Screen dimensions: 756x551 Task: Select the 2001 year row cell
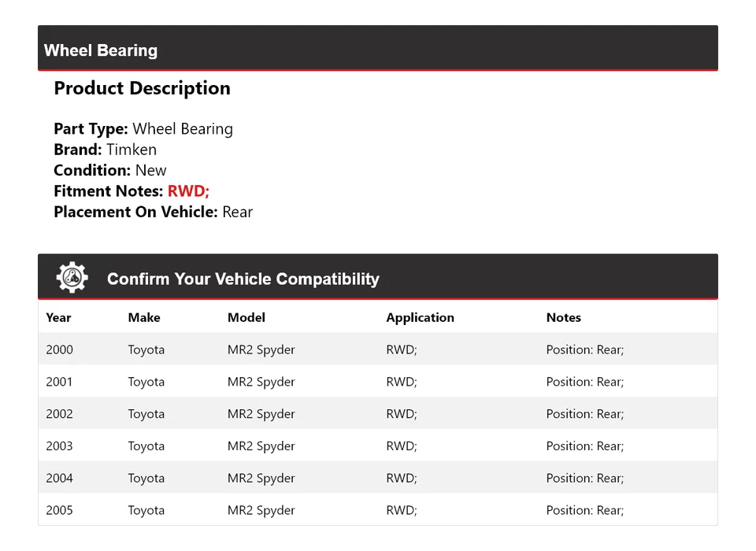[59, 382]
